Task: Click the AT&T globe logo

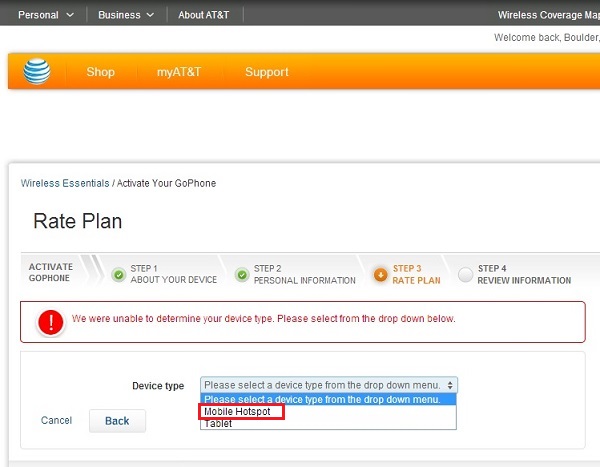Action: tap(37, 72)
